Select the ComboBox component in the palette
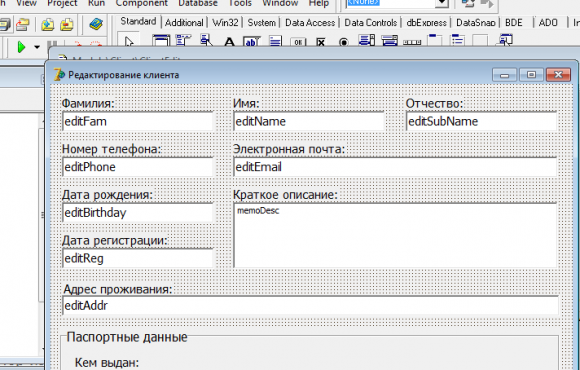 [390, 40]
